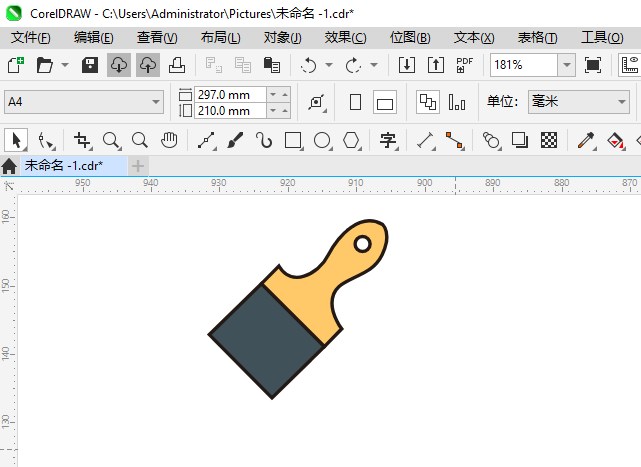This screenshot has height=467, width=641.
Task: Select the LiveSketch curve tool
Action: click(264, 141)
